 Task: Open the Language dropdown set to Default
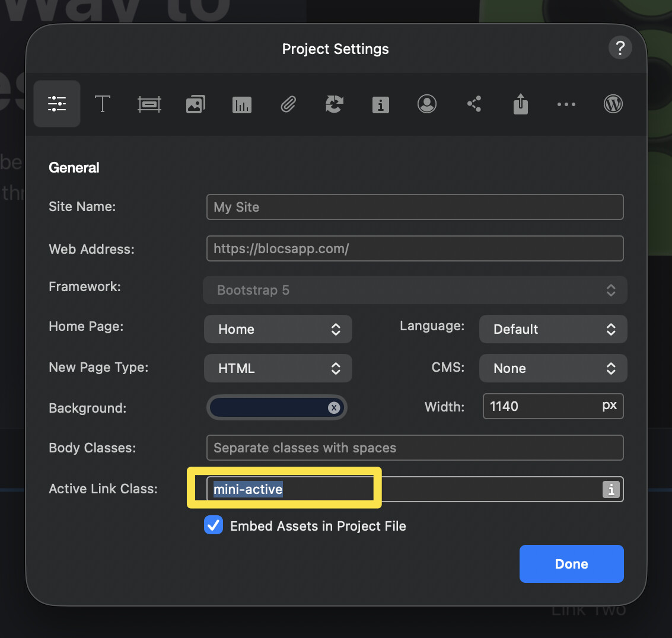553,329
